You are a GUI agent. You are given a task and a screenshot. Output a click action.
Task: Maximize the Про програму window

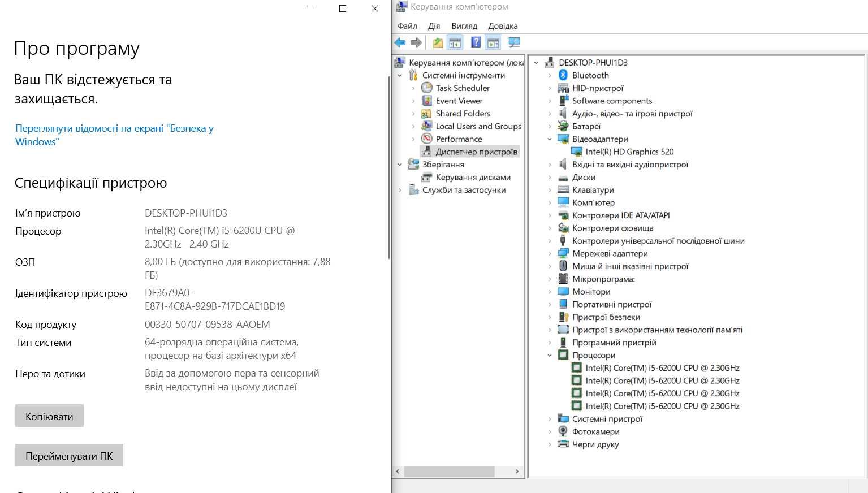(342, 8)
